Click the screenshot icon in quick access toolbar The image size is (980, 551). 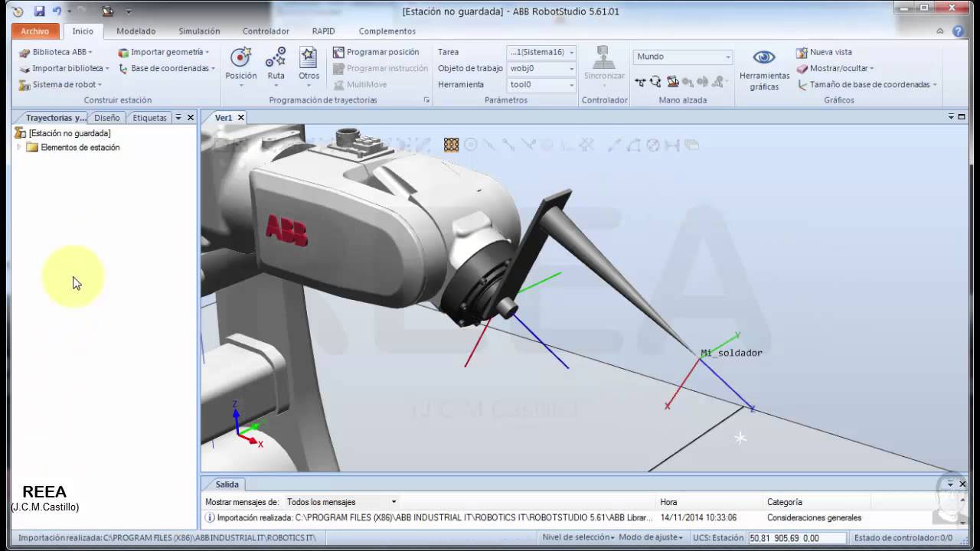[x=108, y=11]
